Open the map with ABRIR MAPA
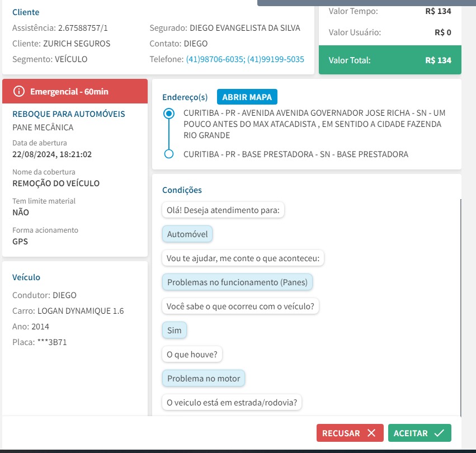The height and width of the screenshot is (453, 476). [247, 97]
